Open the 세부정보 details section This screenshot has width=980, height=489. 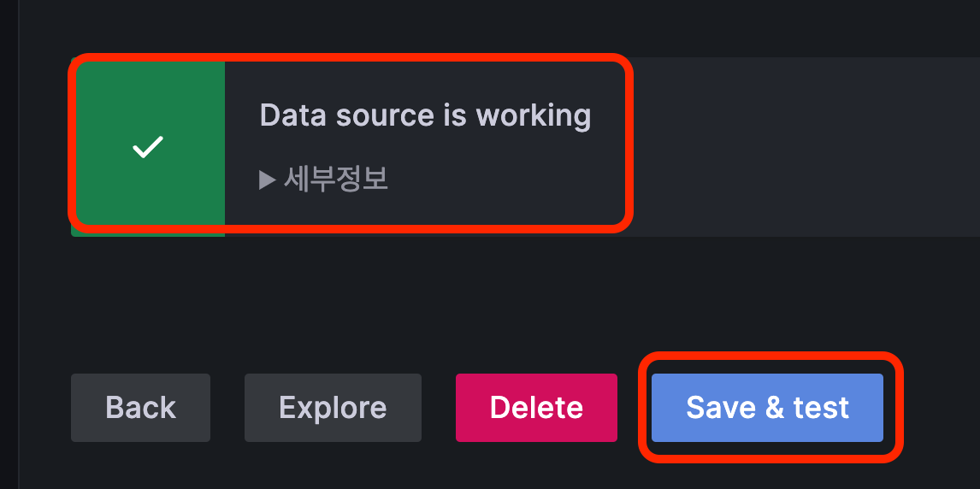[324, 180]
